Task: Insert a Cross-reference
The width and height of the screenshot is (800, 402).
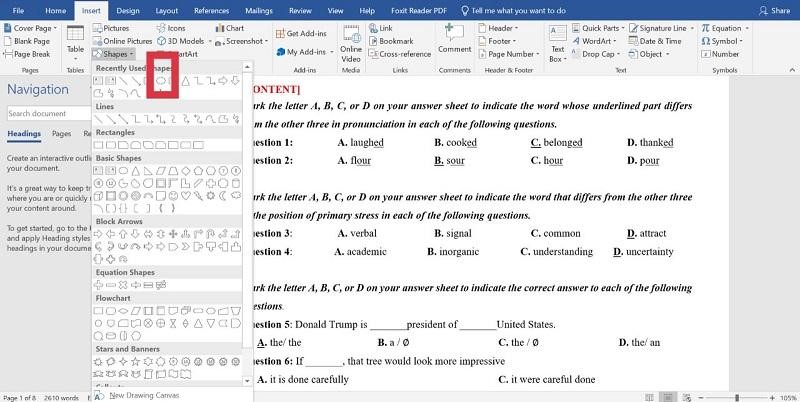Action: click(x=400, y=54)
